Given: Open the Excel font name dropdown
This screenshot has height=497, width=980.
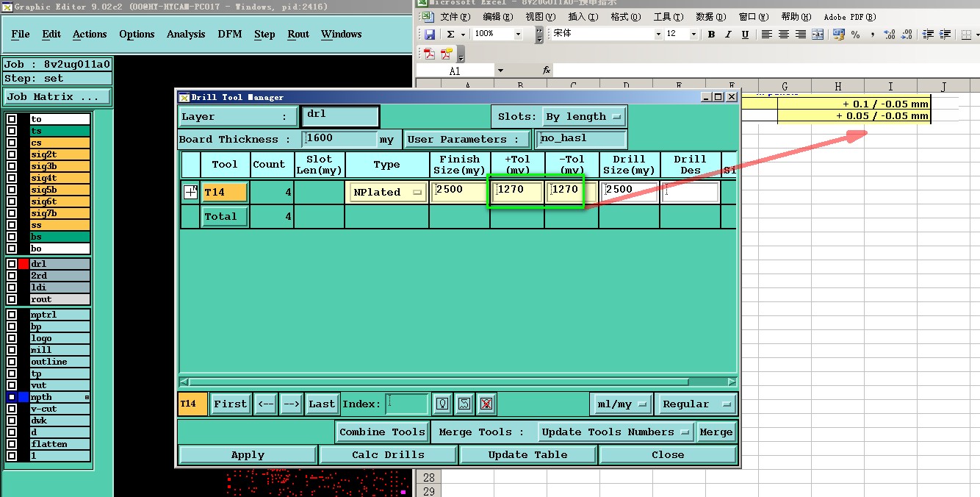Looking at the screenshot, I should [658, 34].
